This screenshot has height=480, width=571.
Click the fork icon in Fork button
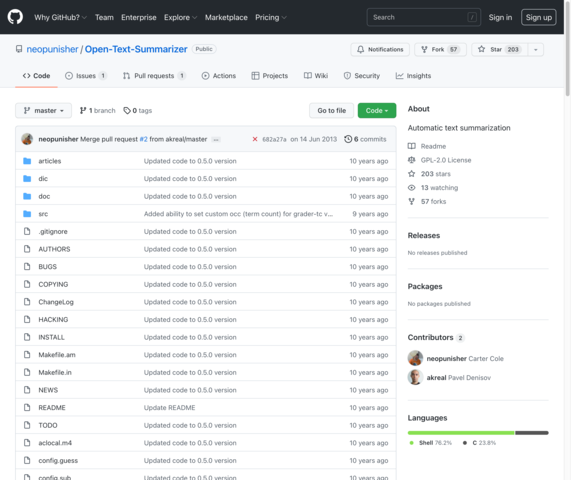click(x=424, y=50)
